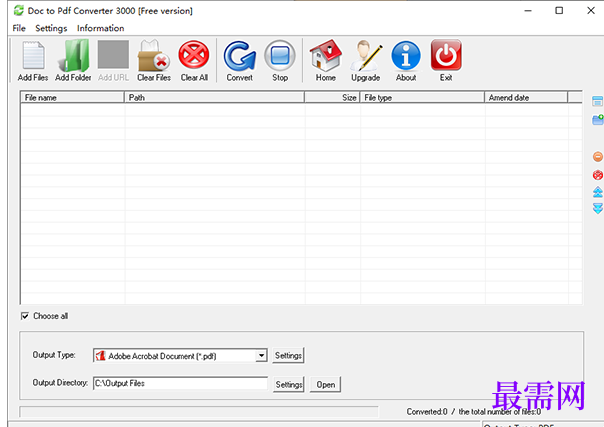Open the Information menu
The image size is (604, 427).
pyautogui.click(x=101, y=28)
